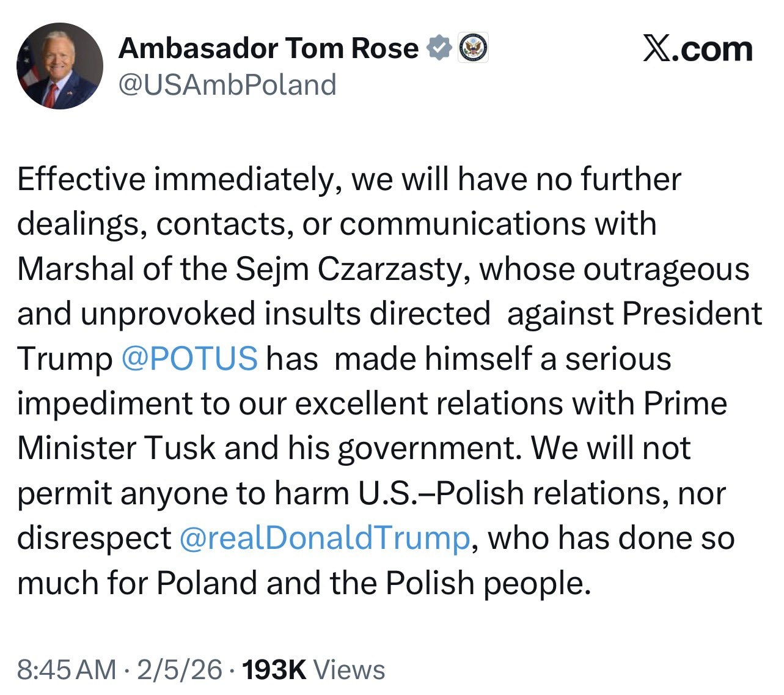This screenshot has width=784, height=695.
Task: Click the 2/5/26 post date
Action: (x=180, y=670)
